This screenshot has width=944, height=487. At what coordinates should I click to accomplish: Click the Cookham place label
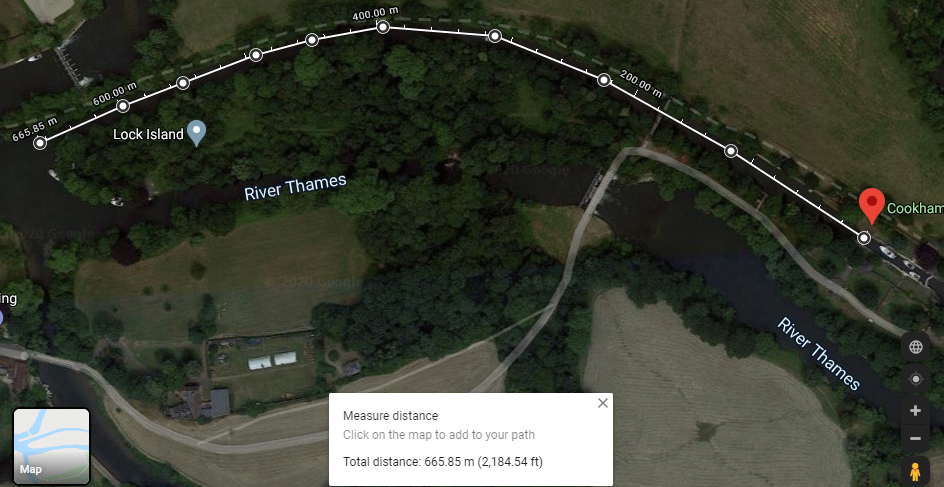[915, 208]
